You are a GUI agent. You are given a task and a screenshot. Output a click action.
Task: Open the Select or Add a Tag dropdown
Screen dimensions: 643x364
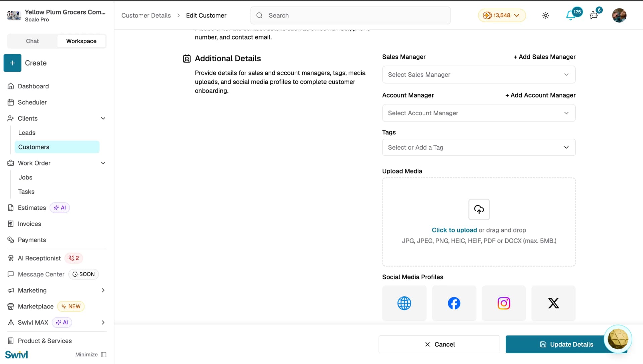point(479,147)
